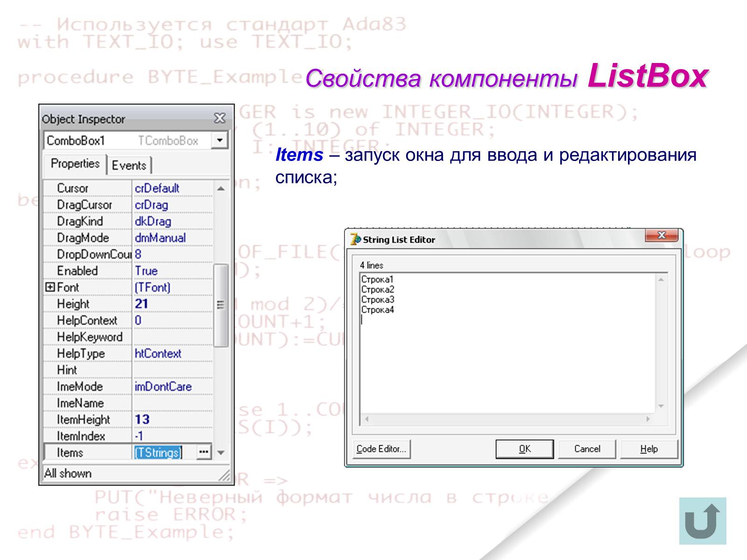Click the String List Editor title icon
This screenshot has height=560, width=747.
[356, 239]
